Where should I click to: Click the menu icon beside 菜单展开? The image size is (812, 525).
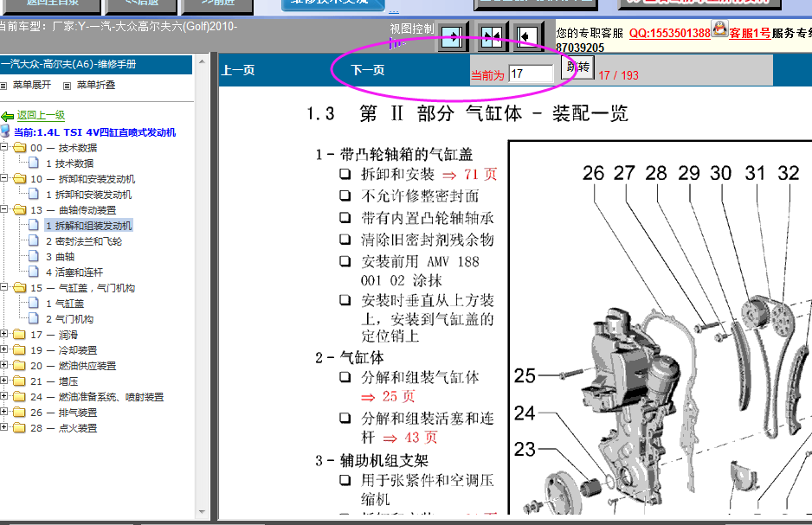click(x=3, y=86)
